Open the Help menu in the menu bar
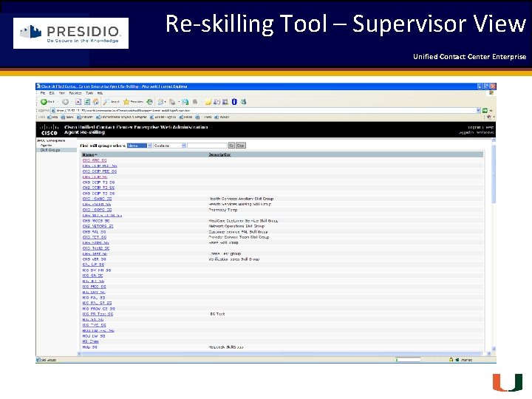 100,93
